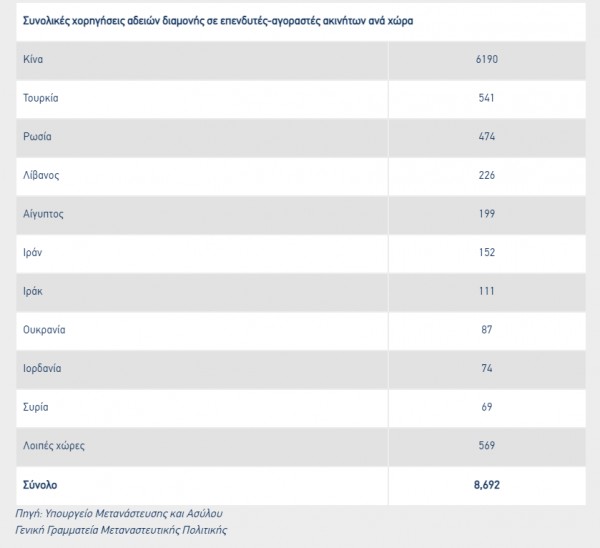Click the value 6190 for China
The width and height of the screenshot is (600, 548).
point(486,59)
